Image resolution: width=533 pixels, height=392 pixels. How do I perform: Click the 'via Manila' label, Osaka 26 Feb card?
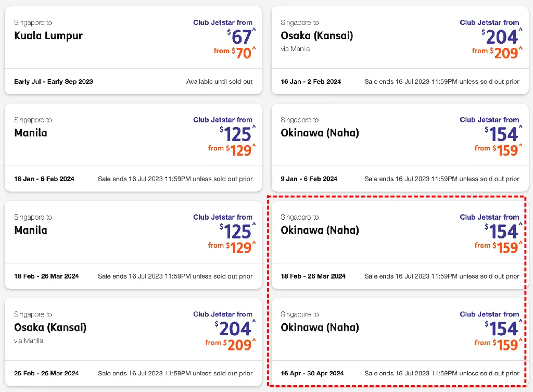coord(29,340)
